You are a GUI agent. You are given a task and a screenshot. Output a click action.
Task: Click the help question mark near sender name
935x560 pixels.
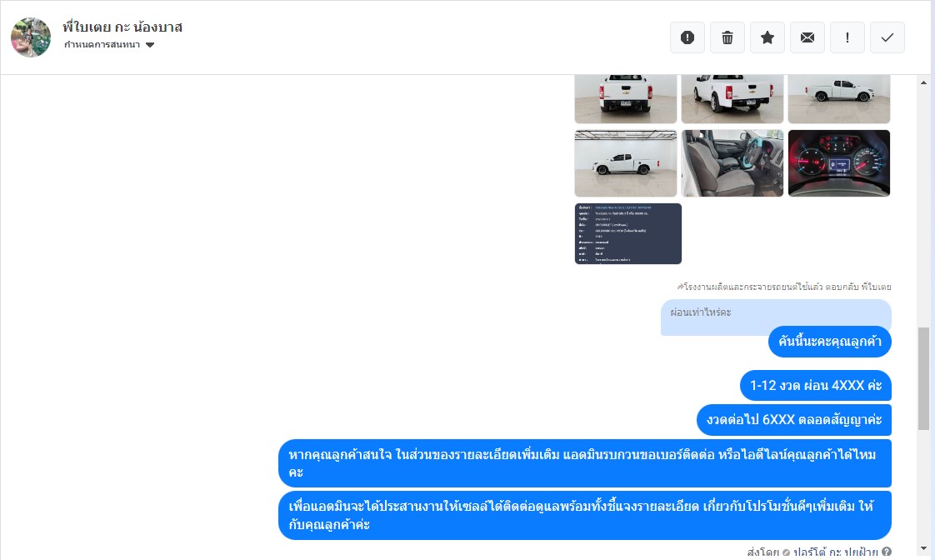[x=887, y=552]
